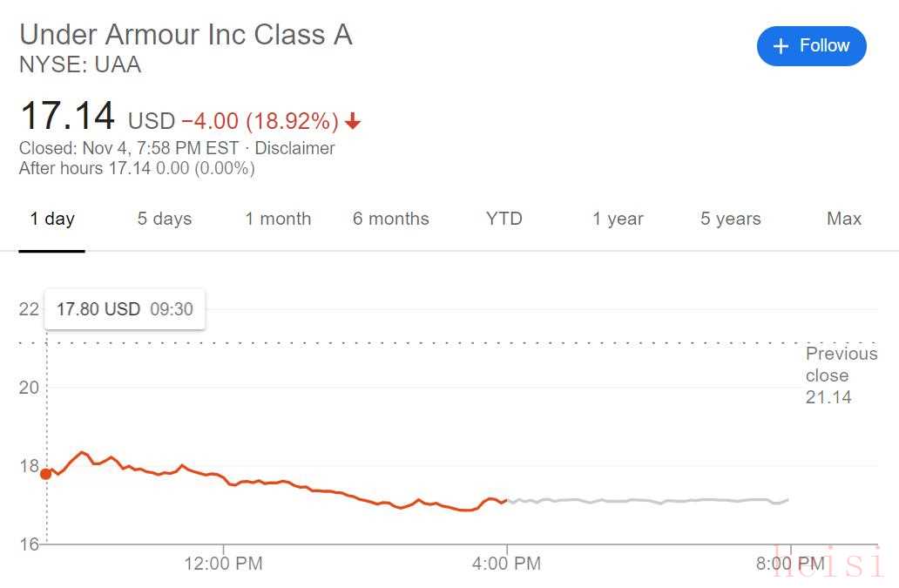The width and height of the screenshot is (899, 588).
Task: Open the Max range tab
Action: (x=843, y=219)
